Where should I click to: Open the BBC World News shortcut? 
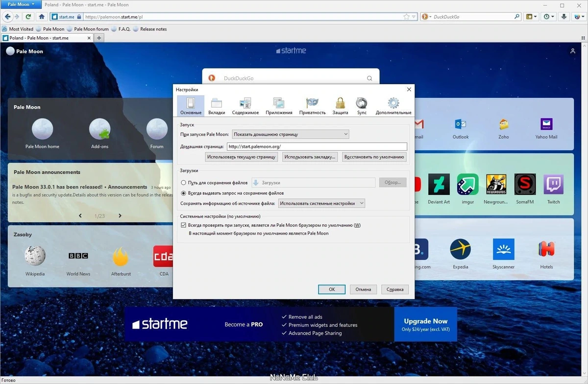(78, 256)
